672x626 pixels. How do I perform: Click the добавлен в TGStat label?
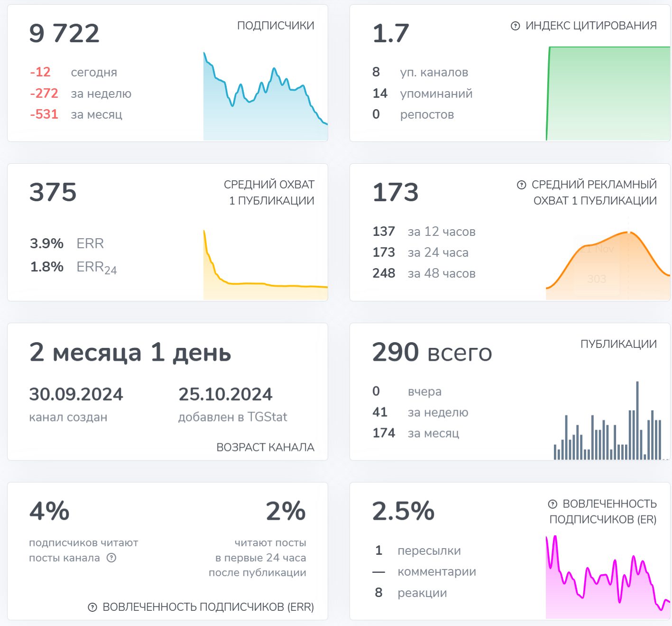(x=233, y=417)
